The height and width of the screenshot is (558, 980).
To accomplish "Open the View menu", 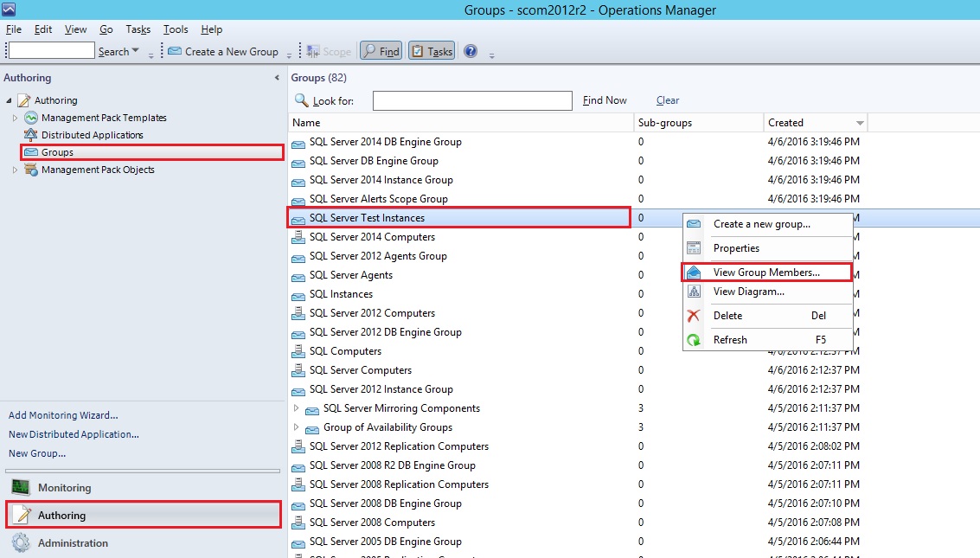I will pos(75,29).
